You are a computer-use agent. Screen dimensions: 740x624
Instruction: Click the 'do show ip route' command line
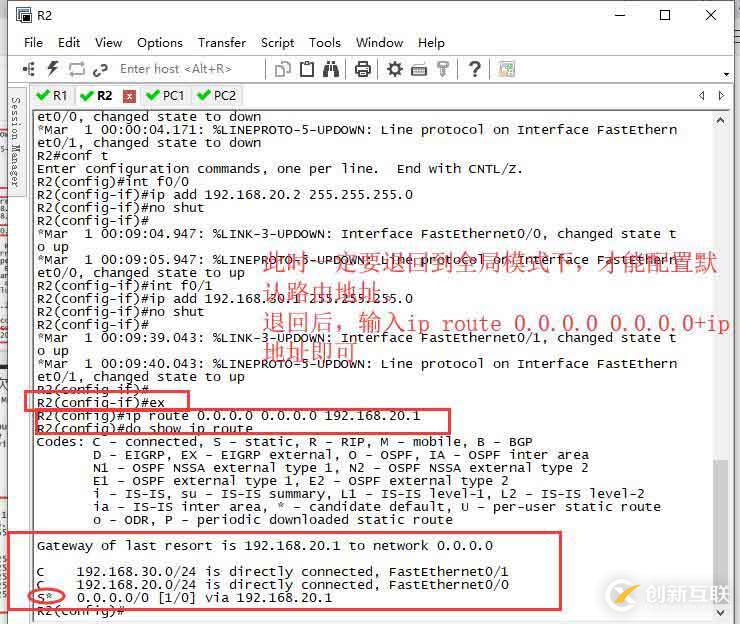click(145, 429)
